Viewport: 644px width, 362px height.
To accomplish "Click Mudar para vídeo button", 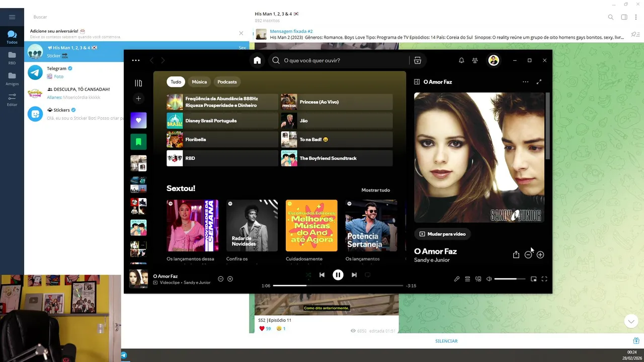I will [x=443, y=234].
